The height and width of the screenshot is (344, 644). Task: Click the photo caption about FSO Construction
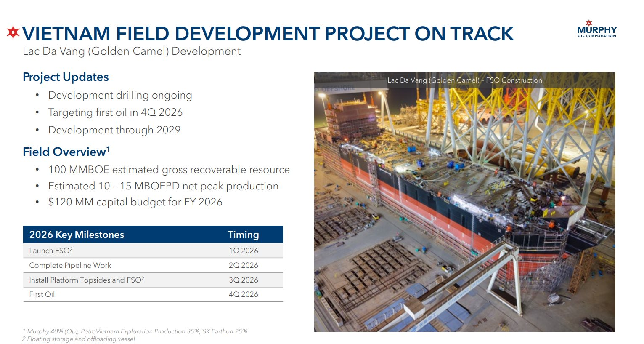(x=464, y=80)
